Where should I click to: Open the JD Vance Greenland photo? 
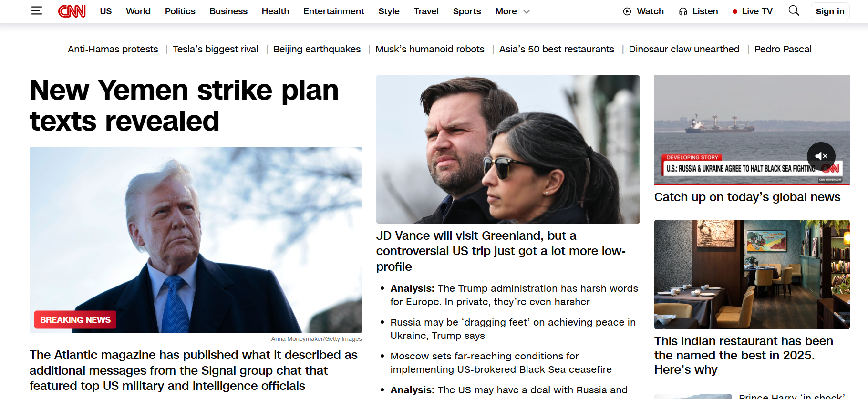508,149
